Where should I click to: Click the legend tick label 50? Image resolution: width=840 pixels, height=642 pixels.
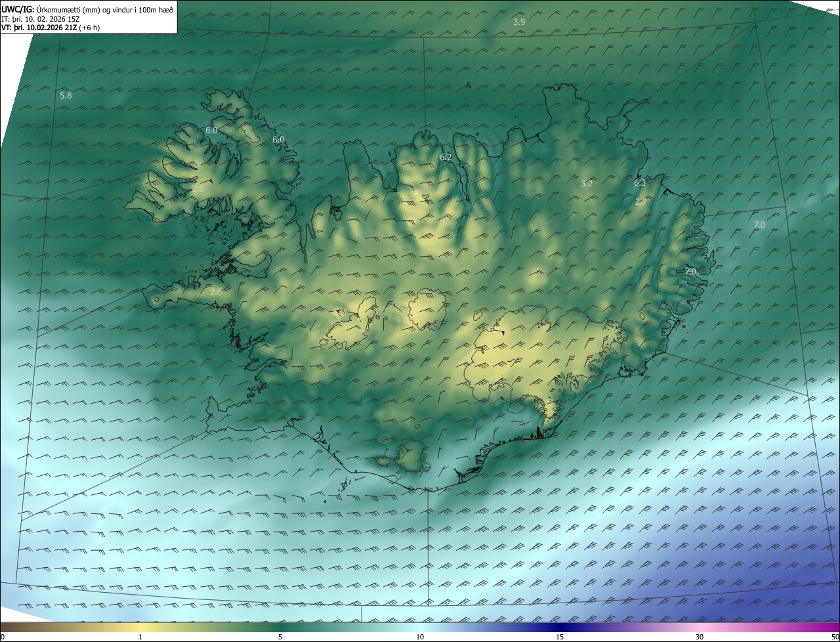tap(835, 637)
